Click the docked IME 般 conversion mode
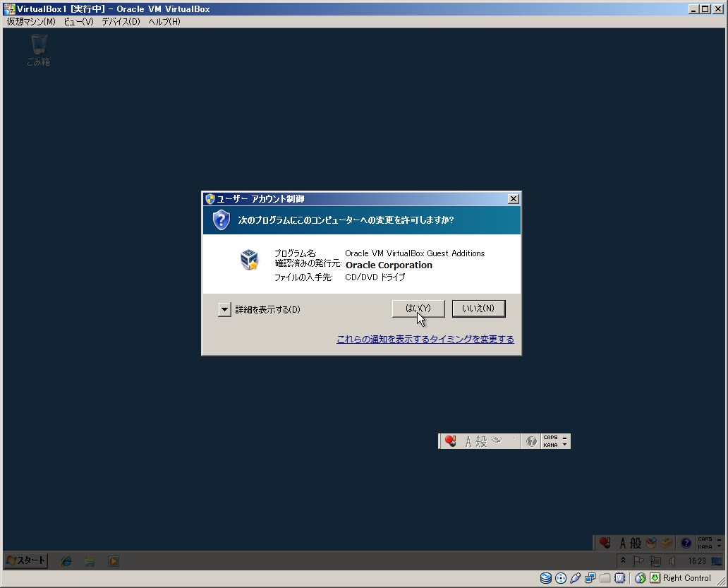The width and height of the screenshot is (728, 588). pos(636,543)
